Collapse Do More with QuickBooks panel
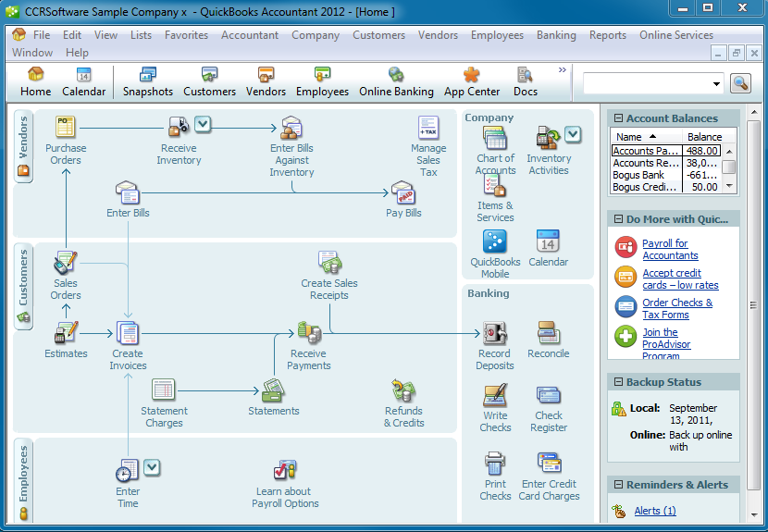 coord(618,219)
